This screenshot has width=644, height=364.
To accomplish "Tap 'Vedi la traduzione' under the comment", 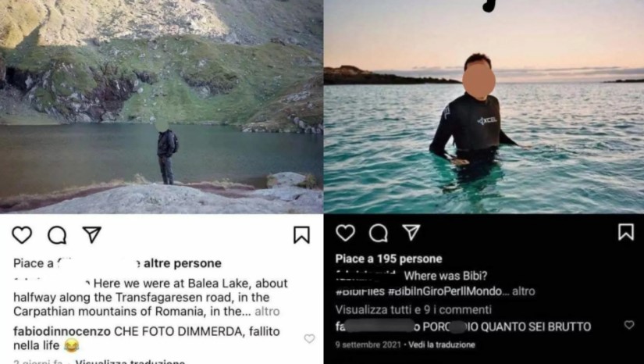I will tap(442, 344).
